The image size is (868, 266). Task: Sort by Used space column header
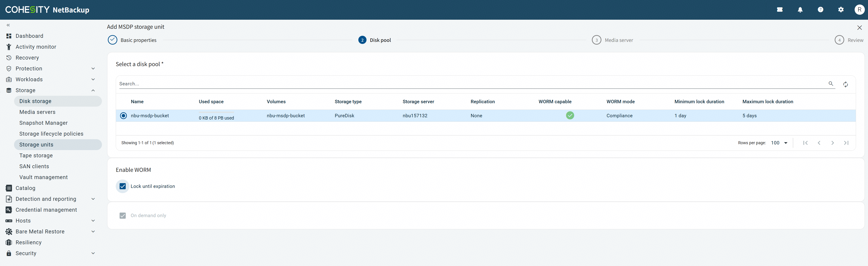pyautogui.click(x=211, y=102)
